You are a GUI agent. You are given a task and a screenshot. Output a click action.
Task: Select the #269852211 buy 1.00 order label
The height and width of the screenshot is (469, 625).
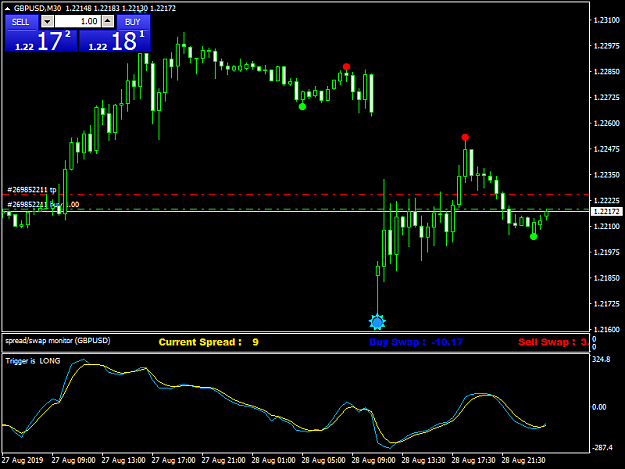pyautogui.click(x=43, y=204)
